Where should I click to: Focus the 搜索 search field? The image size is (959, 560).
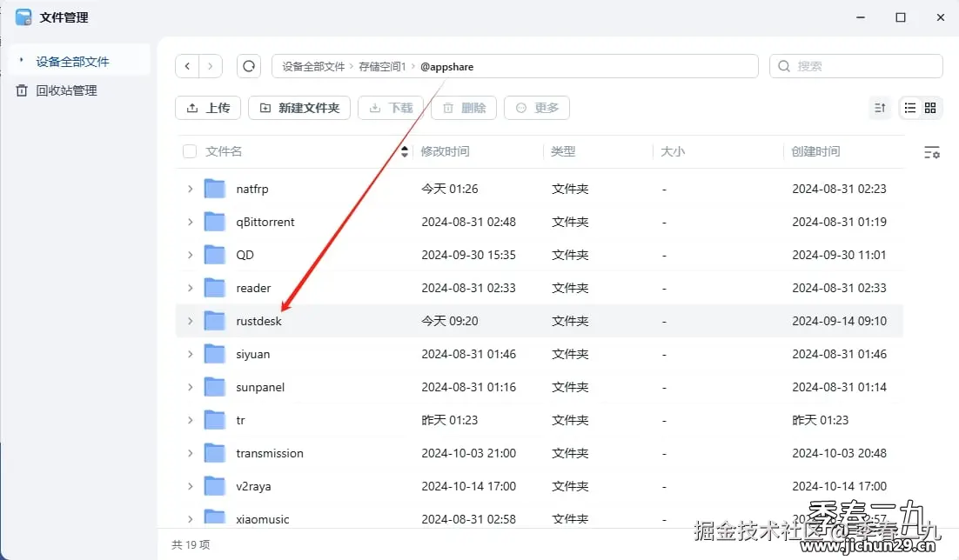(855, 66)
